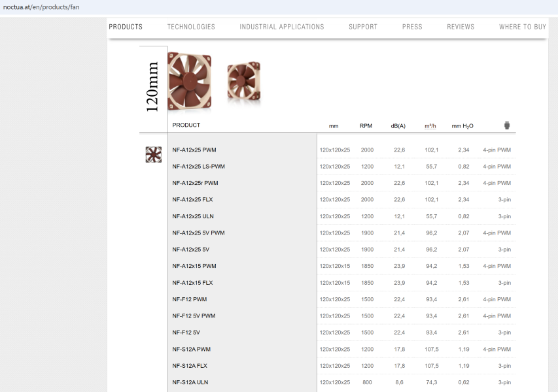Click the 0,62 pressure value for NF-S12A ULN

click(x=464, y=382)
